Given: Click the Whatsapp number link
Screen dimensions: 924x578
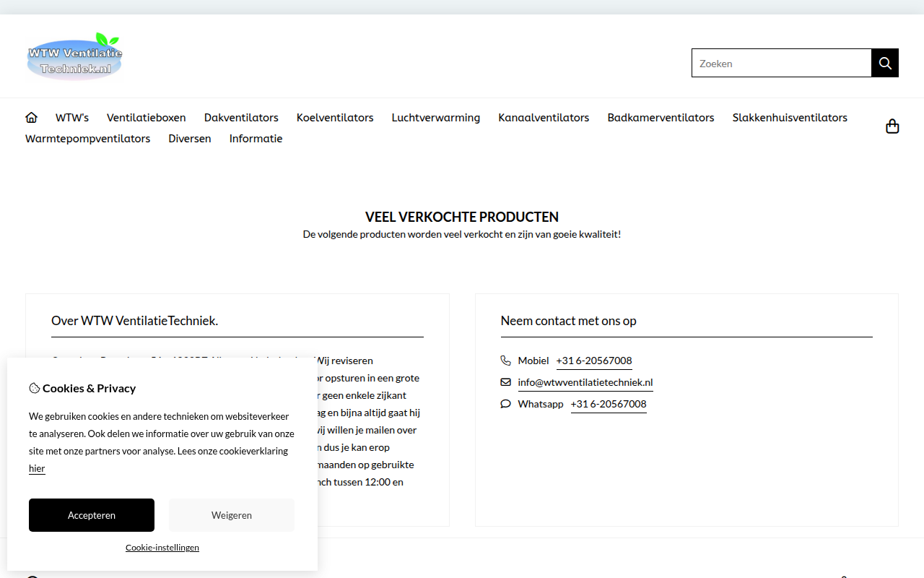Looking at the screenshot, I should click(609, 404).
